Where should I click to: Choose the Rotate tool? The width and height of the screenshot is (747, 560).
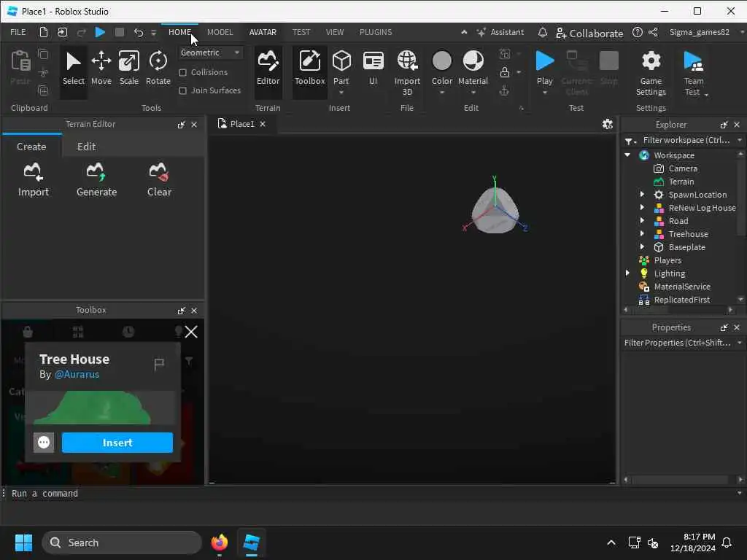(x=158, y=69)
